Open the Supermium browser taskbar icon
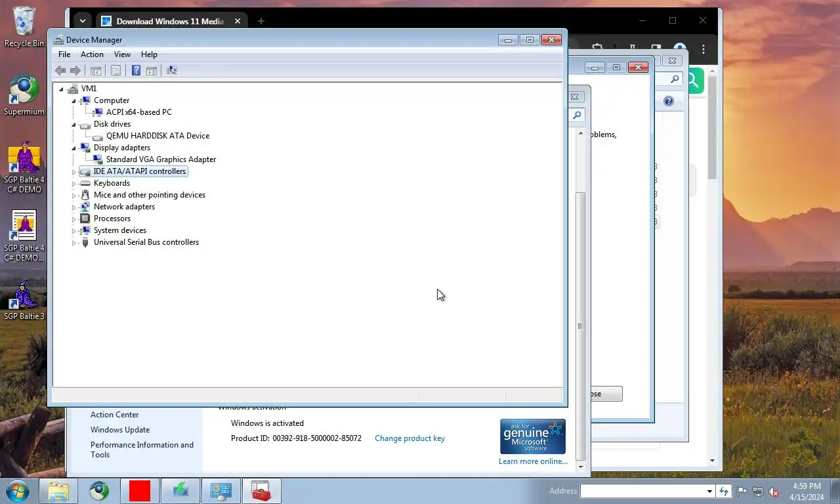This screenshot has height=504, width=840. pyautogui.click(x=99, y=491)
